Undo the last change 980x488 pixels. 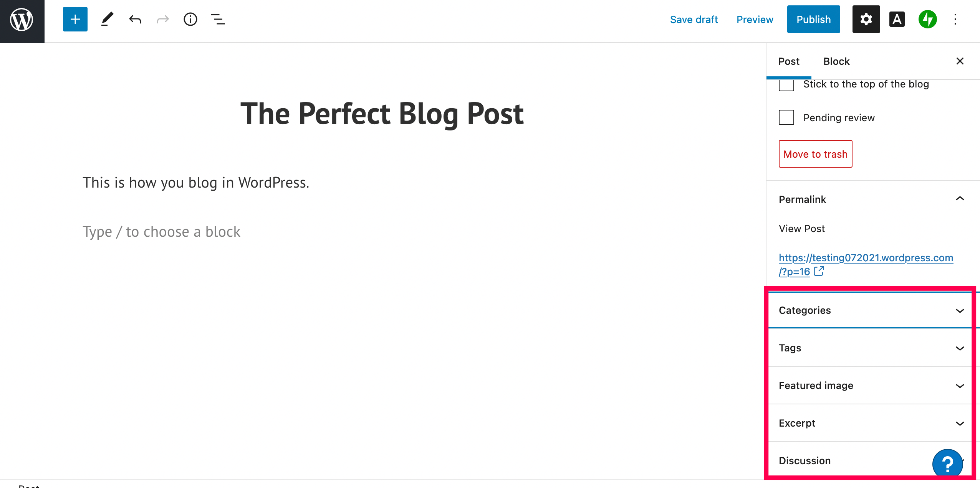(135, 19)
